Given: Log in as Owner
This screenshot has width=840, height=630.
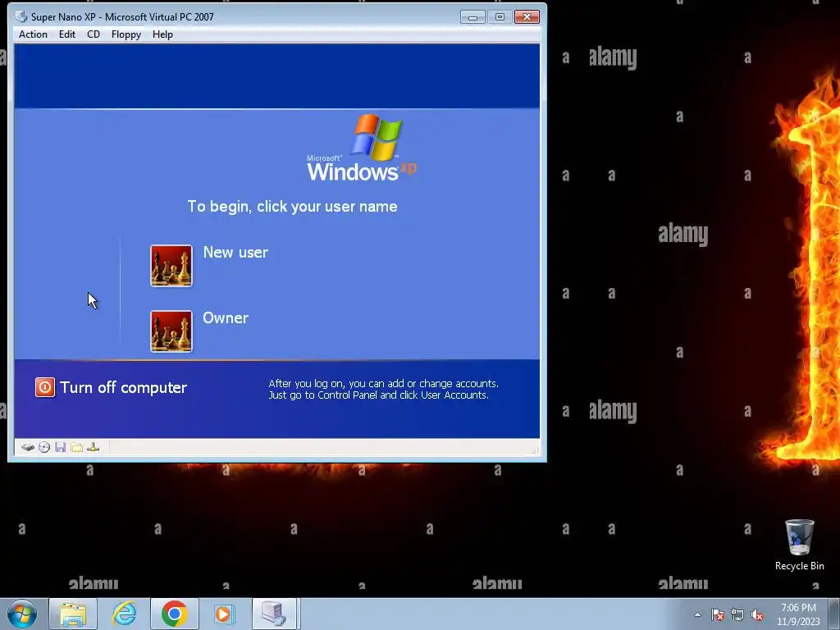Looking at the screenshot, I should [226, 317].
